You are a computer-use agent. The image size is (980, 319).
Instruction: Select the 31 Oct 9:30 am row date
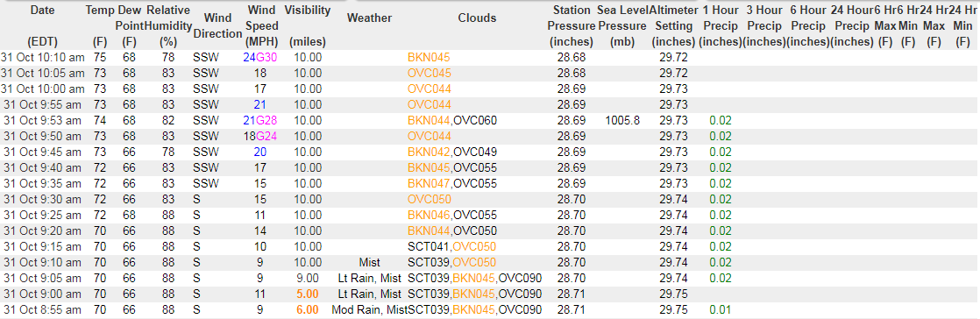coord(42,199)
